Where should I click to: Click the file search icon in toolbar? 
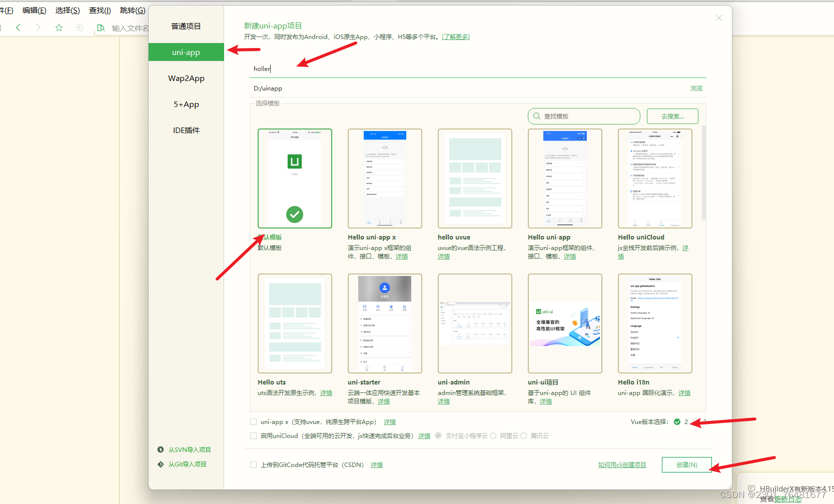[x=101, y=27]
